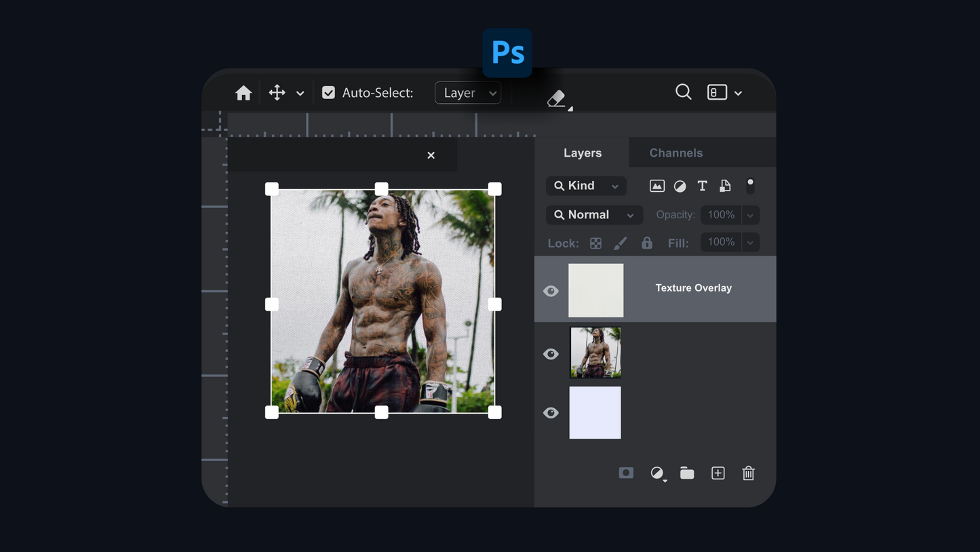Close the document tab with X
This screenshot has width=980, height=552.
coord(431,155)
